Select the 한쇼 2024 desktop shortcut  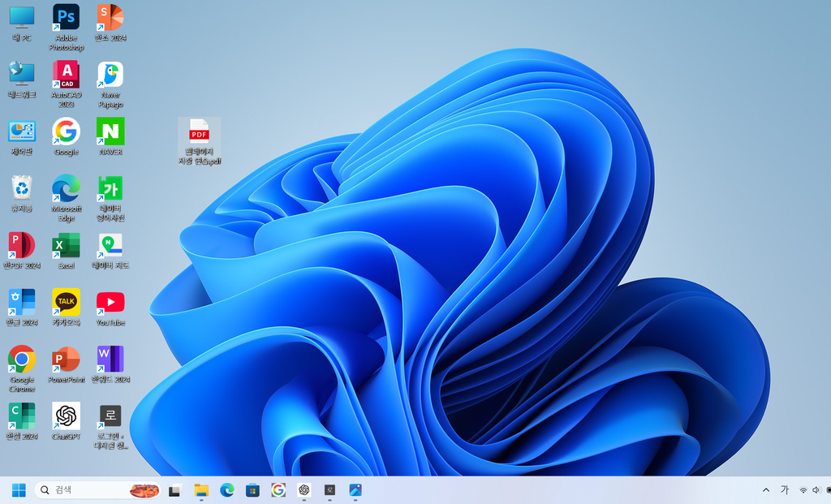pyautogui.click(x=110, y=24)
